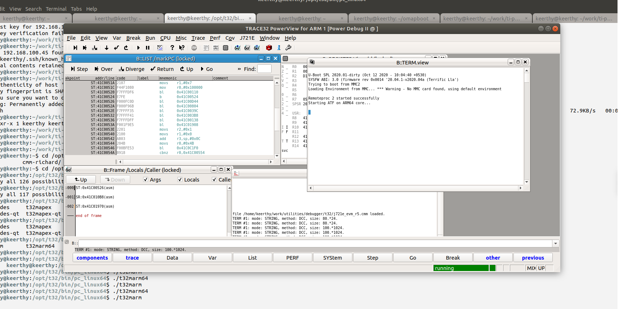This screenshot has width=644, height=309.
Task: Click the Step Over icon in main toolbar
Action: [x=85, y=48]
